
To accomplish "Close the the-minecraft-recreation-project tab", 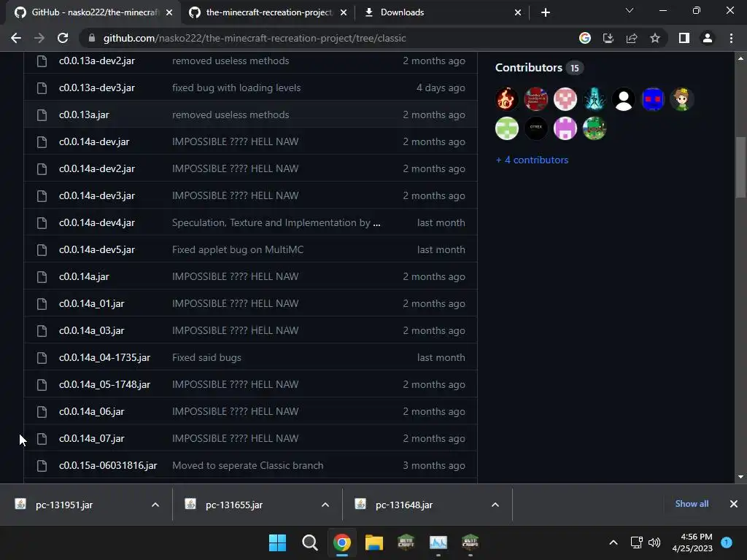I will (x=344, y=12).
